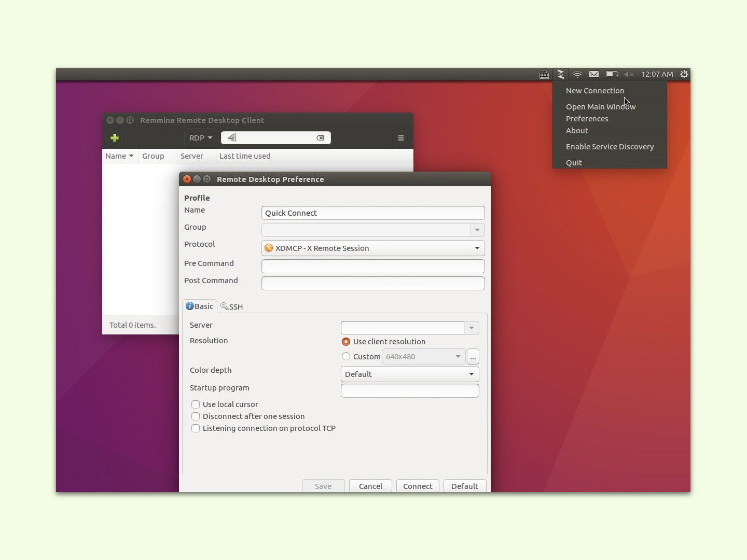This screenshot has width=747, height=560.
Task: Click the Group column header
Action: [x=157, y=156]
